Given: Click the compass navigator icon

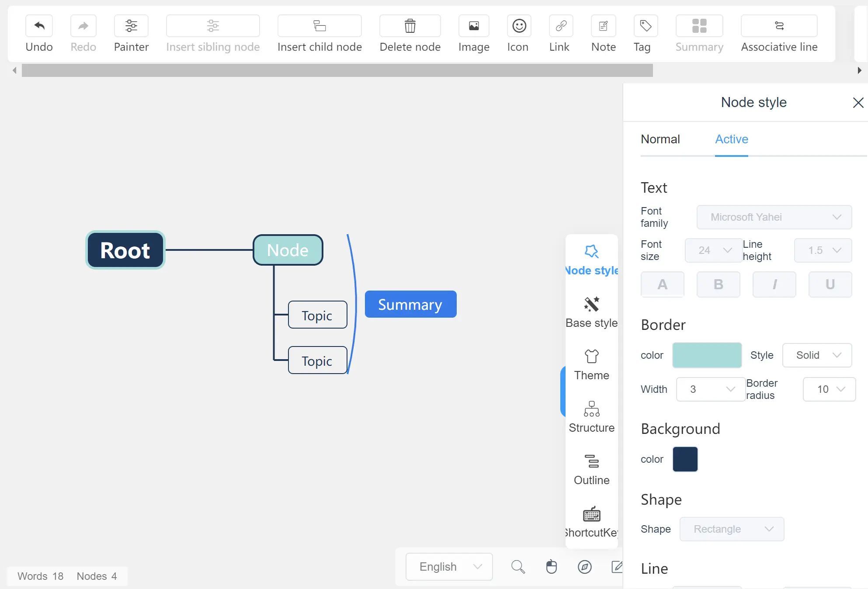Looking at the screenshot, I should 585,567.
